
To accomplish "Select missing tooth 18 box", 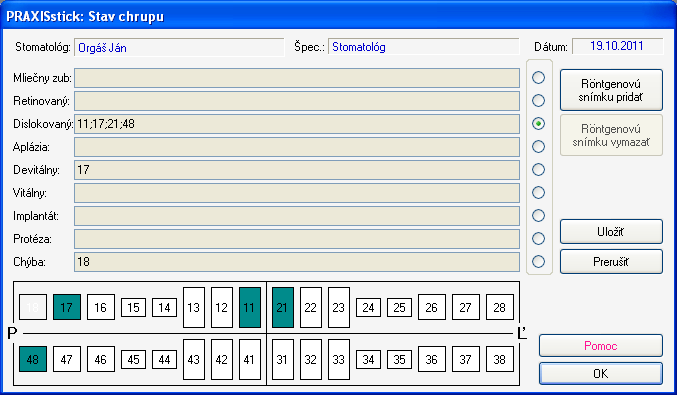I will point(33,307).
